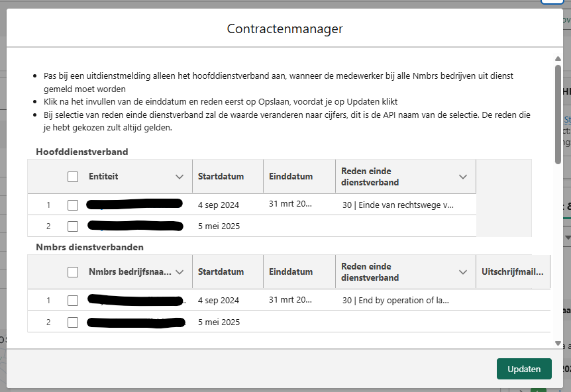Click the Updaten button
The image size is (571, 392).
[x=523, y=369]
